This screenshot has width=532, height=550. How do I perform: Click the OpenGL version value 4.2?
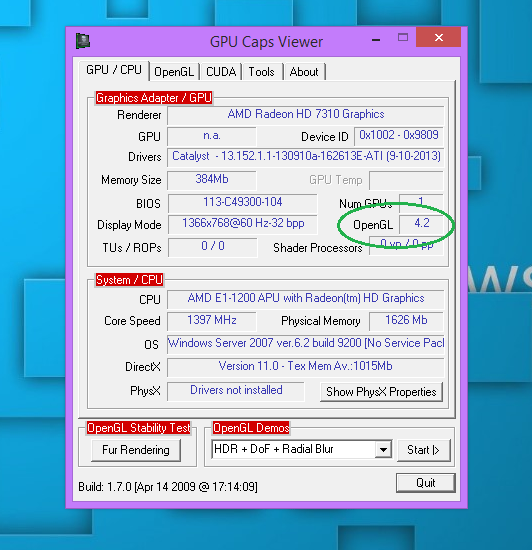tap(421, 224)
